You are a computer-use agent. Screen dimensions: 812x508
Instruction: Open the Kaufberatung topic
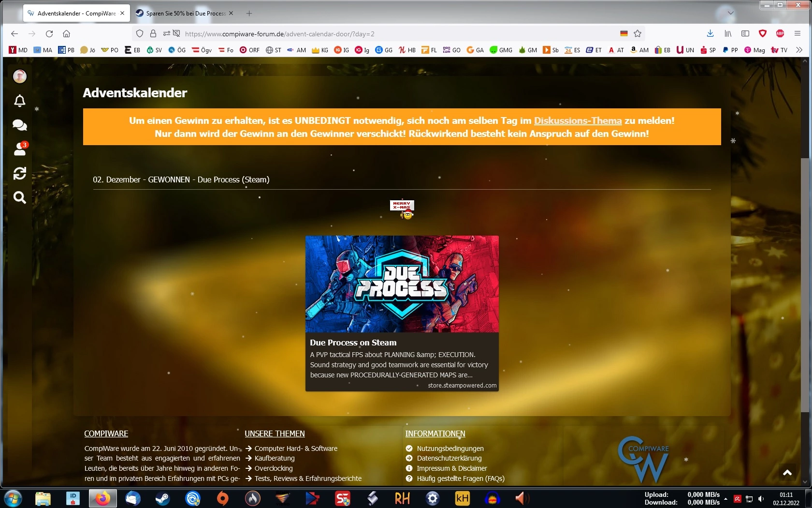point(275,458)
